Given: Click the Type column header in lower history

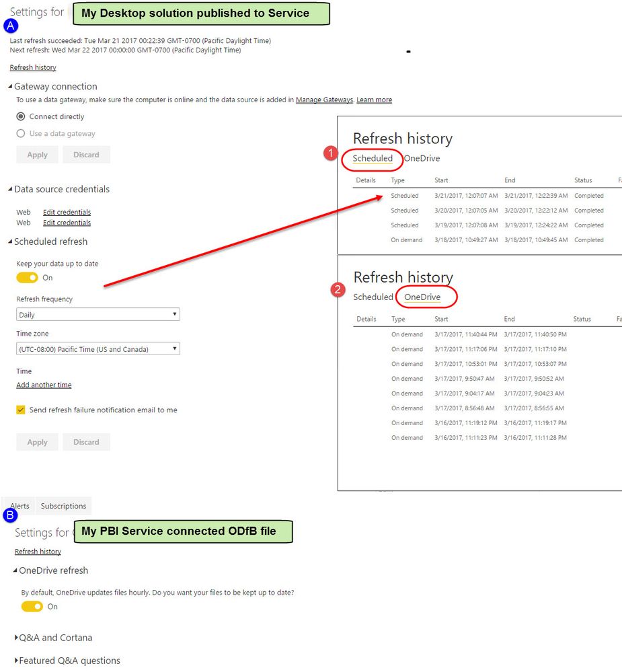Looking at the screenshot, I should click(398, 319).
